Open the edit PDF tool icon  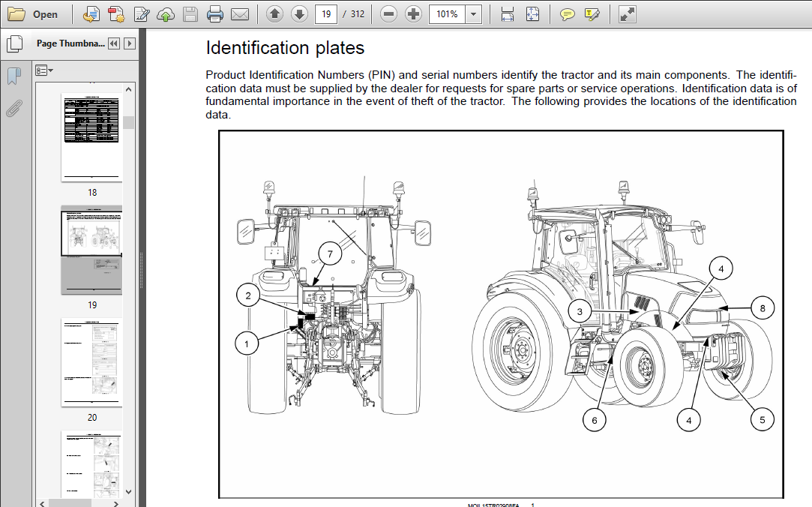pyautogui.click(x=141, y=14)
